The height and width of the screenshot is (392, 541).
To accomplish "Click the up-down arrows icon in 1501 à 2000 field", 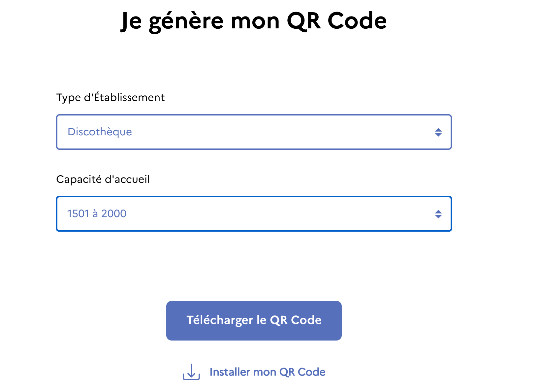I will tap(438, 214).
